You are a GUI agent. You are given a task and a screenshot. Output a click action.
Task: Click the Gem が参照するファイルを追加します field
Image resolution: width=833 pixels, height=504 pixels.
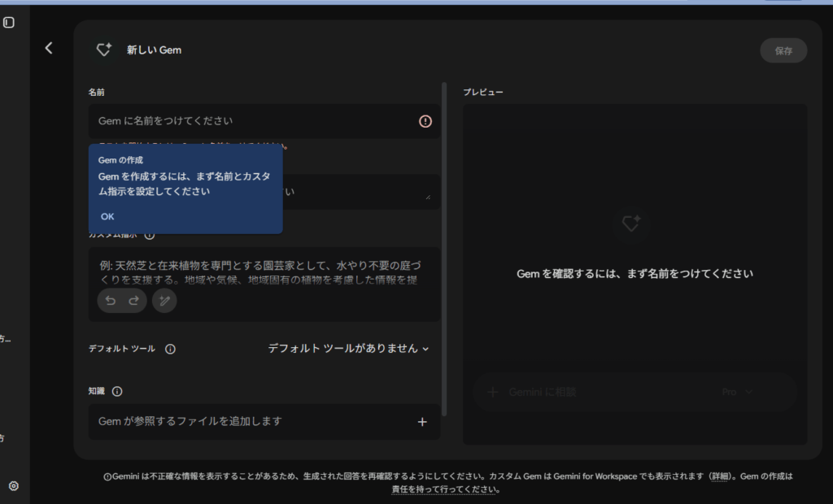pyautogui.click(x=264, y=422)
